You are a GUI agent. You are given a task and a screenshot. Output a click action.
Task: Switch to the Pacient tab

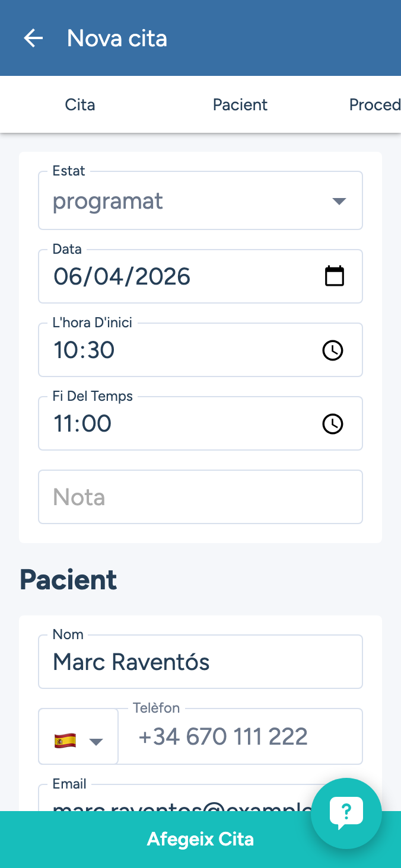point(240,105)
